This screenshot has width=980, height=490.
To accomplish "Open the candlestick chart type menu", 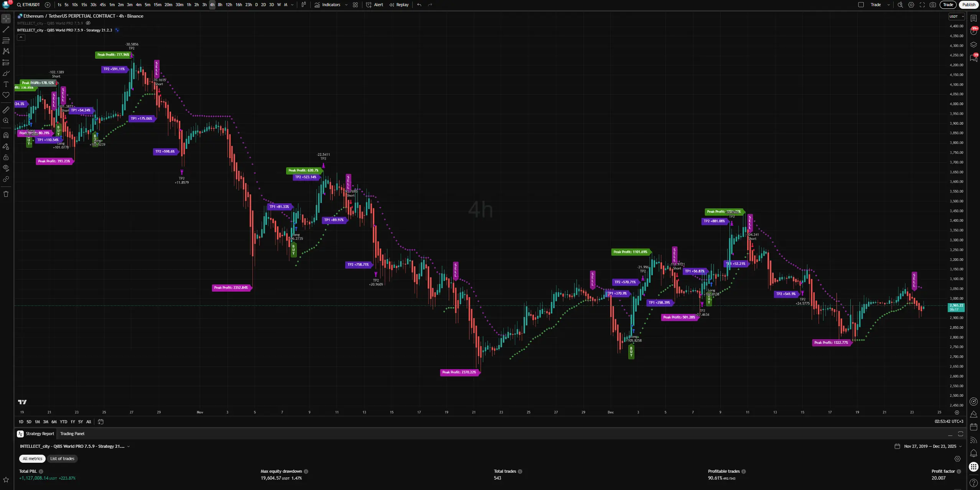I will 303,5.
